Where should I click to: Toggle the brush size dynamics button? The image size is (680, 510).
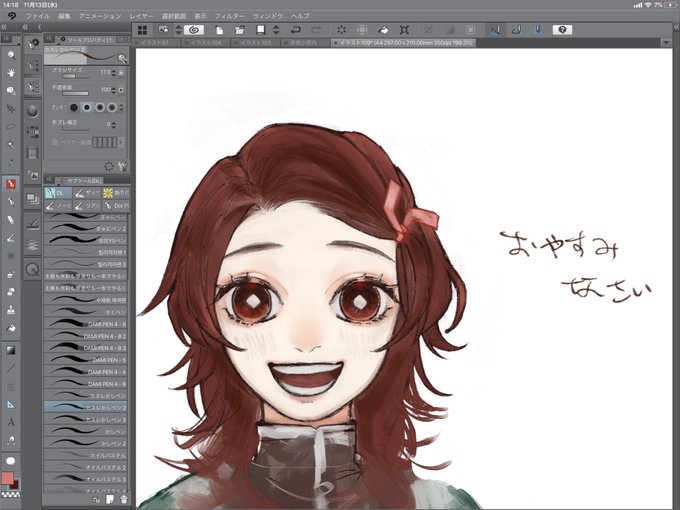click(121, 72)
